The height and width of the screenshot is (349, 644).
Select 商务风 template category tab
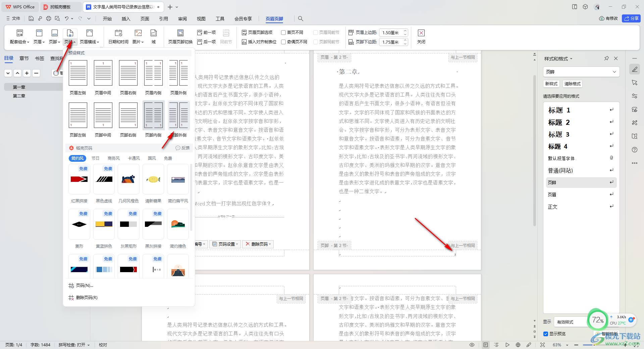click(114, 158)
